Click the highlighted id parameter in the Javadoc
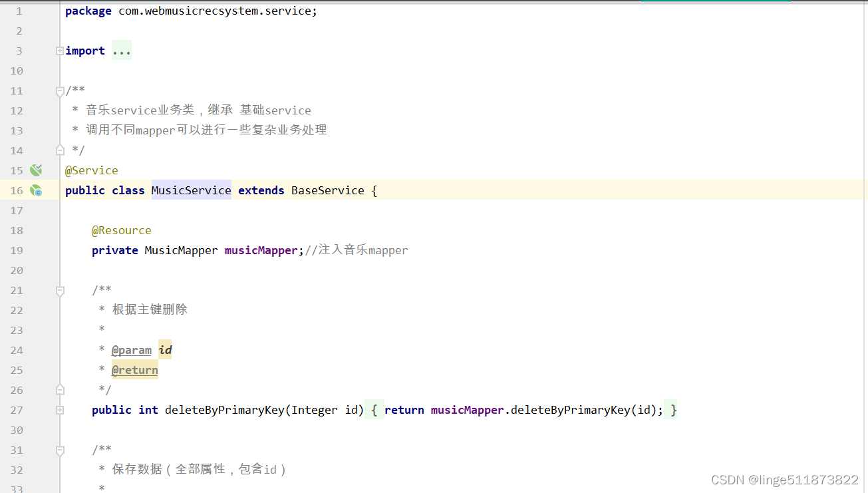 165,350
